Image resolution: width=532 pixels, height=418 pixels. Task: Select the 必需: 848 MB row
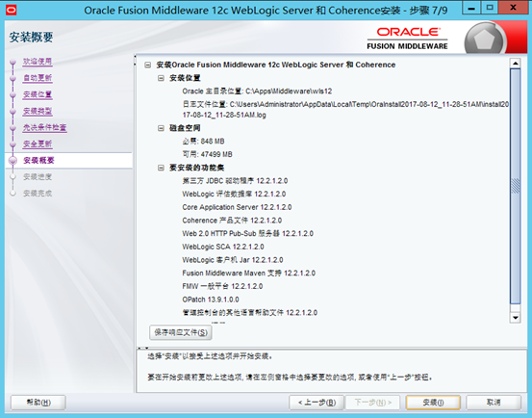click(x=203, y=142)
